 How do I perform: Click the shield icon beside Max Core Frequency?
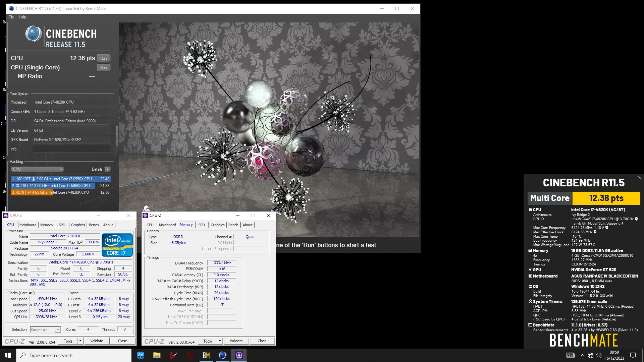click(x=606, y=228)
